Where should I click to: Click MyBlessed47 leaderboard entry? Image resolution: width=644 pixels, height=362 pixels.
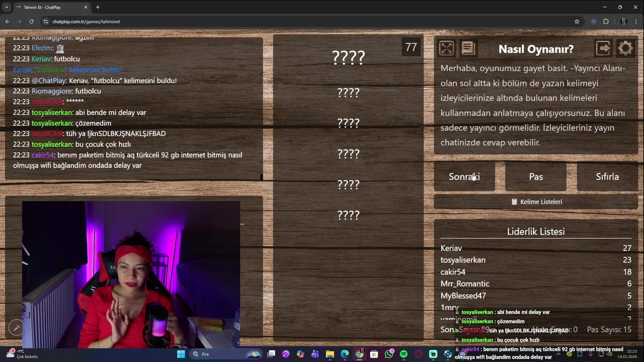(x=463, y=296)
